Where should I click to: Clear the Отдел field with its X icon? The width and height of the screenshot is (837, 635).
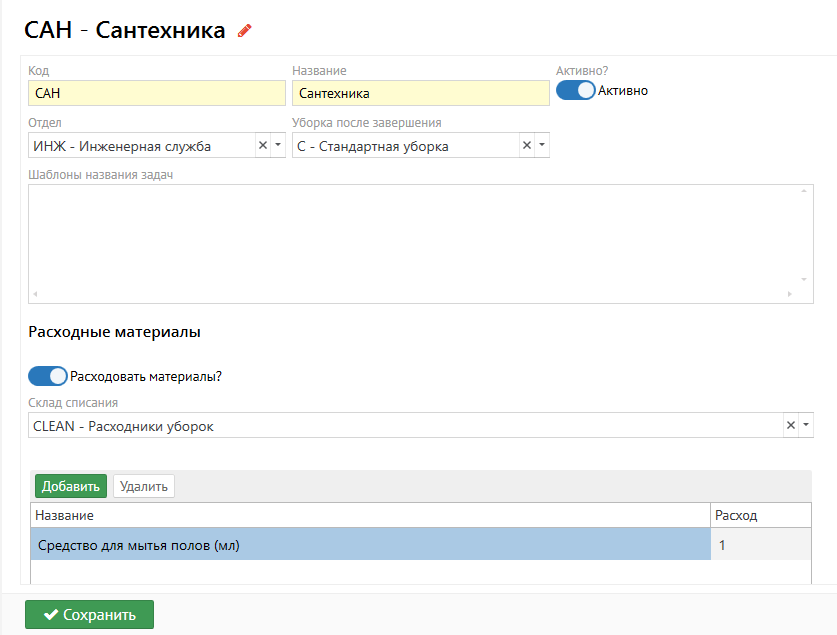tap(263, 146)
